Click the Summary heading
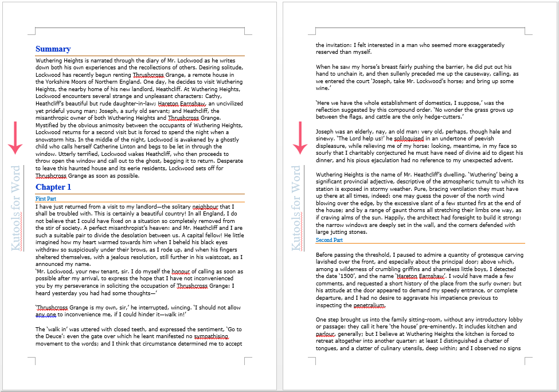The width and height of the screenshot is (559, 392). coord(53,49)
